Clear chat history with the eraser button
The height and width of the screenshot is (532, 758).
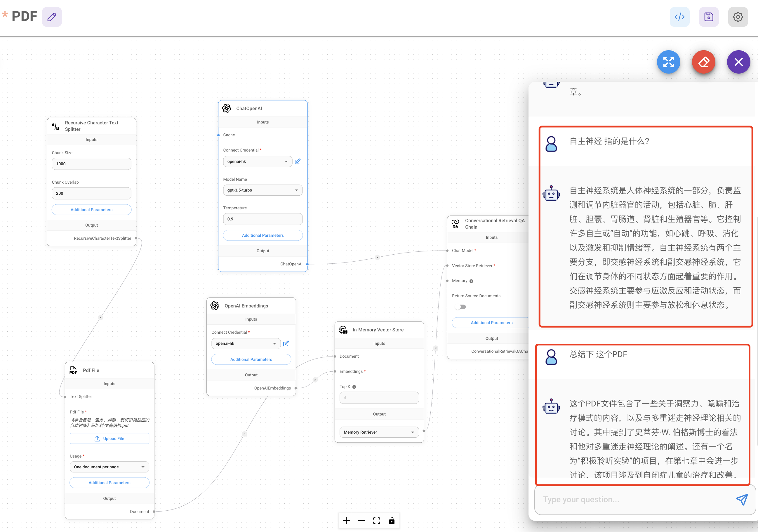[703, 62]
